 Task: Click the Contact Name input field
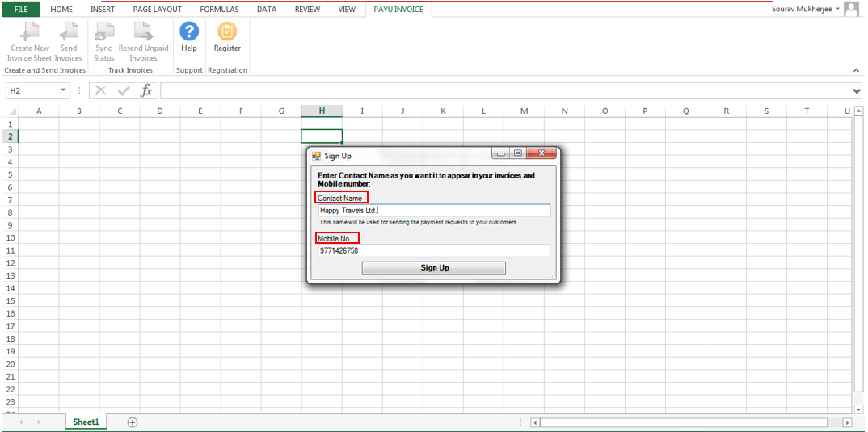[x=434, y=210]
